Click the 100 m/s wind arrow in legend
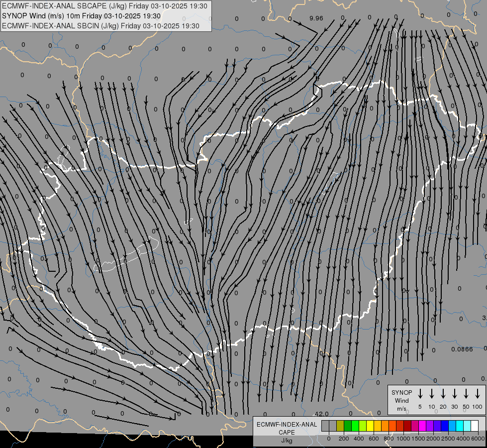487x448 pixels. (478, 394)
